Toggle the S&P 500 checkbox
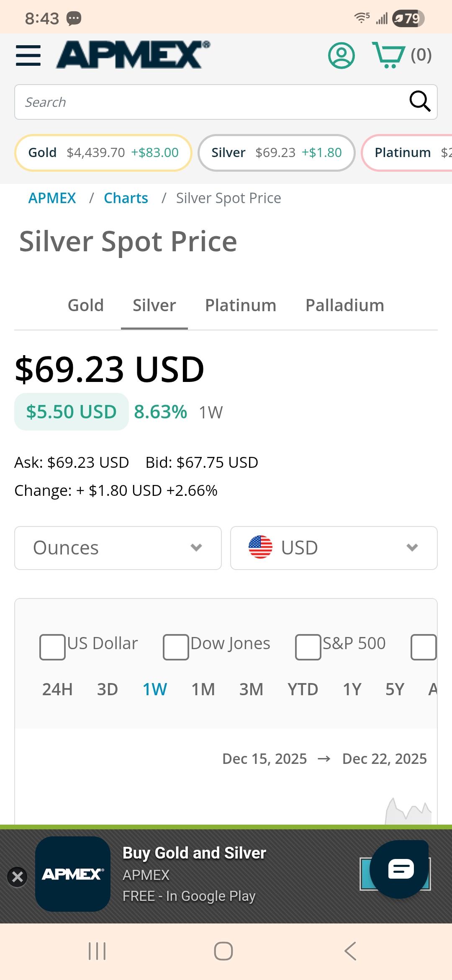Viewport: 452px width, 980px height. tap(308, 647)
